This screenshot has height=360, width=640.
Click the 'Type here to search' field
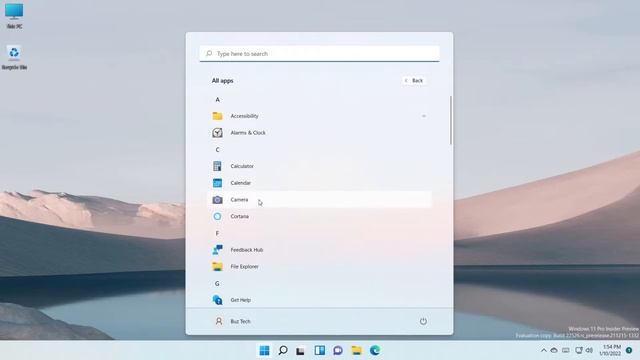tap(320, 53)
